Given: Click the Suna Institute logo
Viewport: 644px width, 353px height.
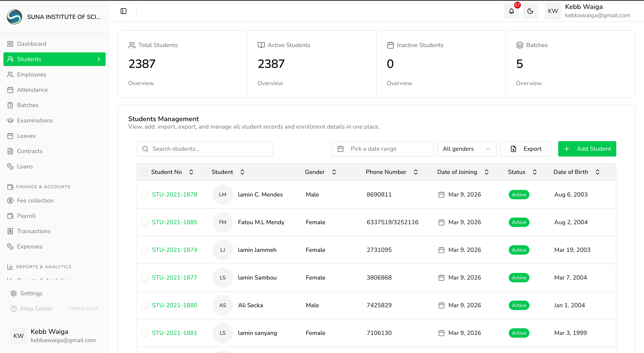Looking at the screenshot, I should (x=14, y=17).
